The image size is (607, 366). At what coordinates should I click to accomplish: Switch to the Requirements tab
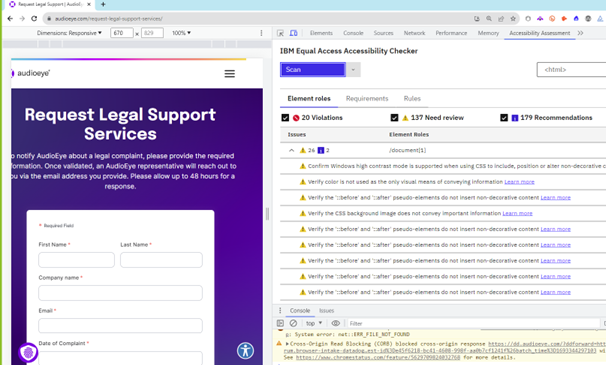367,99
